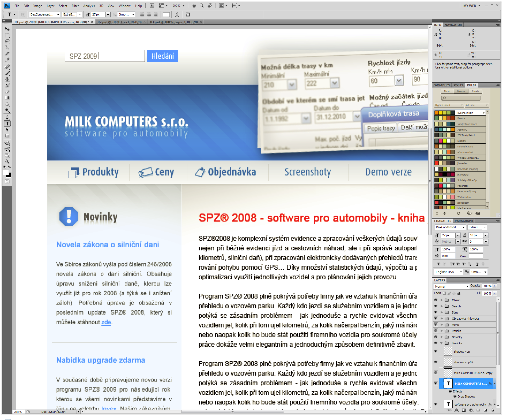Open font family dropdown in options bar

pos(58,15)
